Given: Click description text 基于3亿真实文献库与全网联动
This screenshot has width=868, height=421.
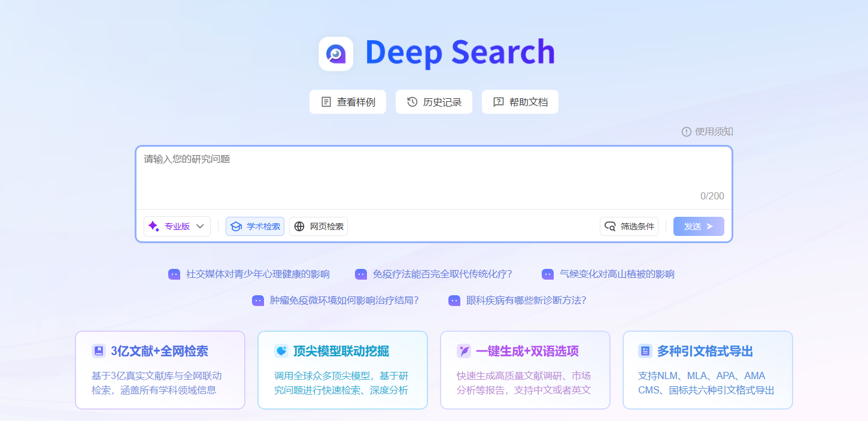Looking at the screenshot, I should tap(157, 376).
